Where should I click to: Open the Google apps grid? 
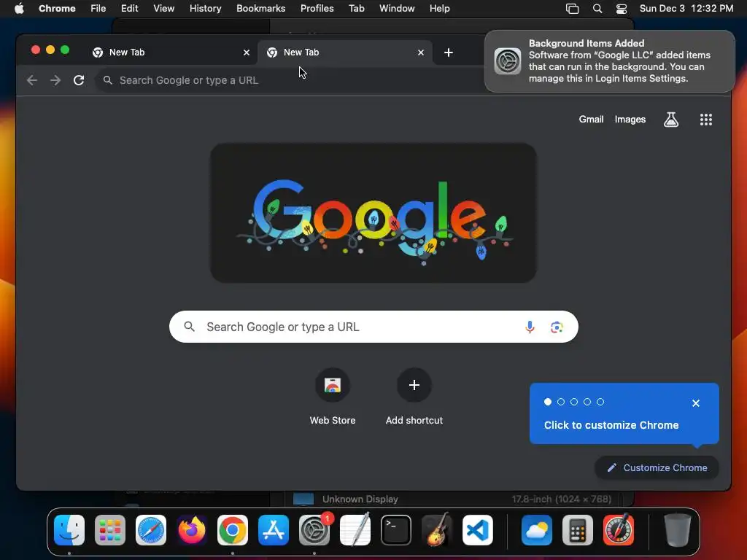pyautogui.click(x=705, y=120)
